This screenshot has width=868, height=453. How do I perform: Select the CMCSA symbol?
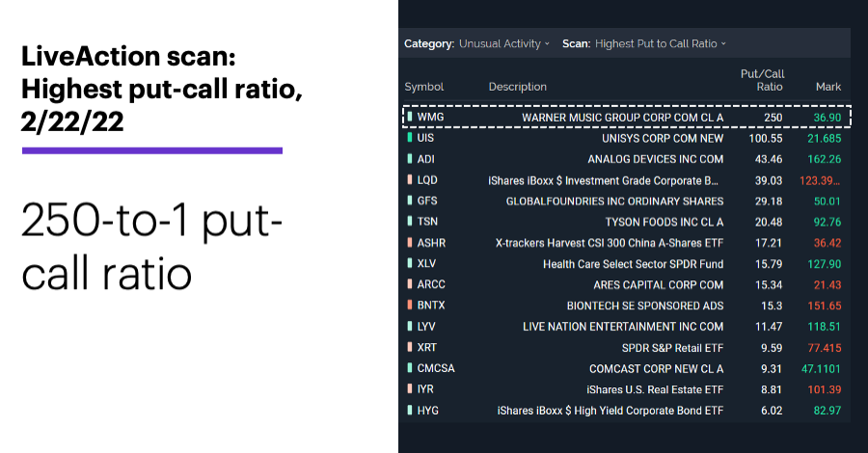(436, 368)
